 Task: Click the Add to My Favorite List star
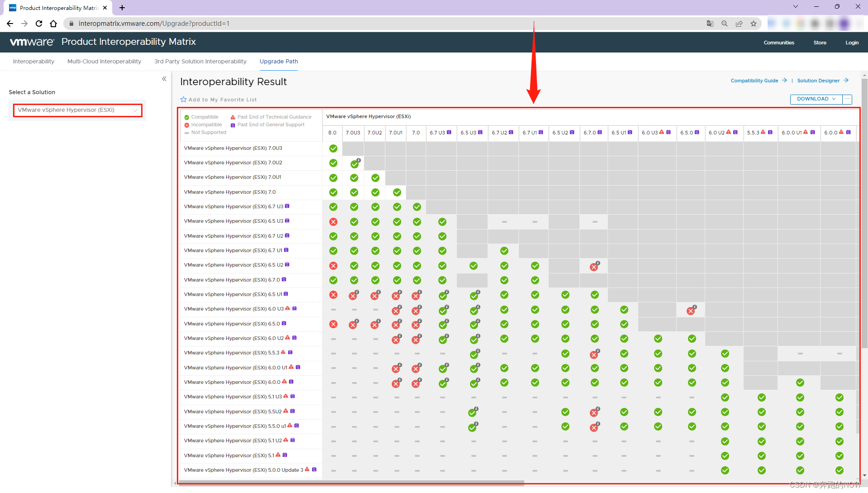pos(183,100)
